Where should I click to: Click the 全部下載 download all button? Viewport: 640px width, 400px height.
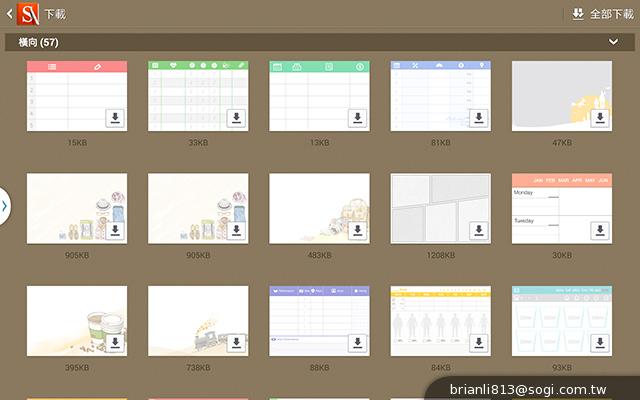click(x=604, y=14)
